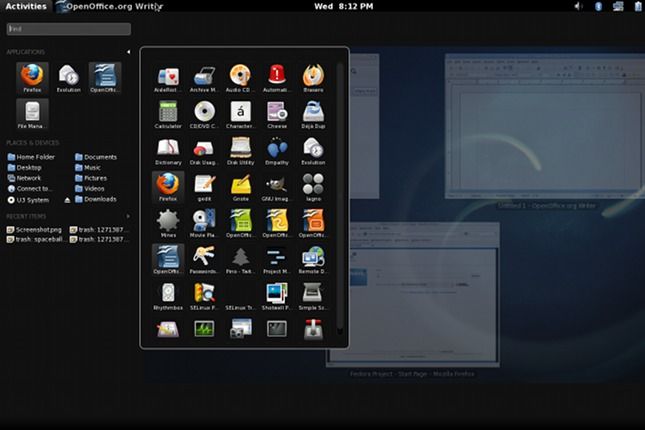Launch Gnote note-taking app
This screenshot has height=430, width=645.
[240, 187]
